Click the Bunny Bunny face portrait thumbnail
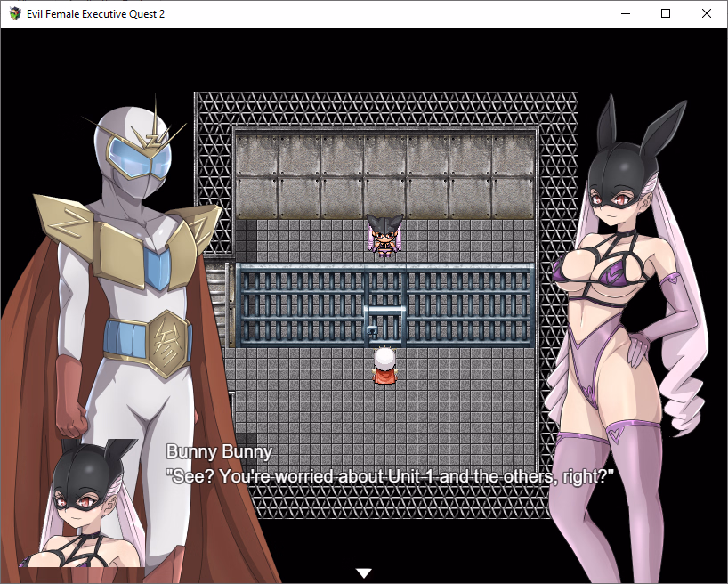Image resolution: width=728 pixels, height=584 pixels. (81, 503)
